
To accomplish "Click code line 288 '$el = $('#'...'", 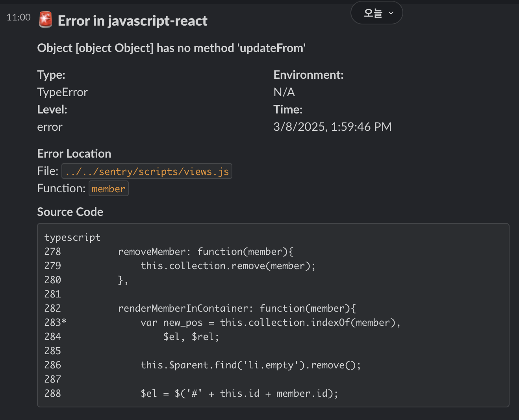I will [x=191, y=394].
